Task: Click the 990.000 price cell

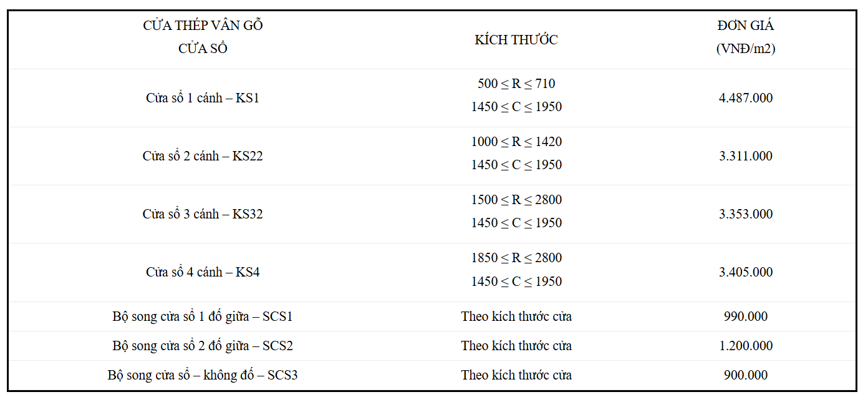Action: click(746, 316)
